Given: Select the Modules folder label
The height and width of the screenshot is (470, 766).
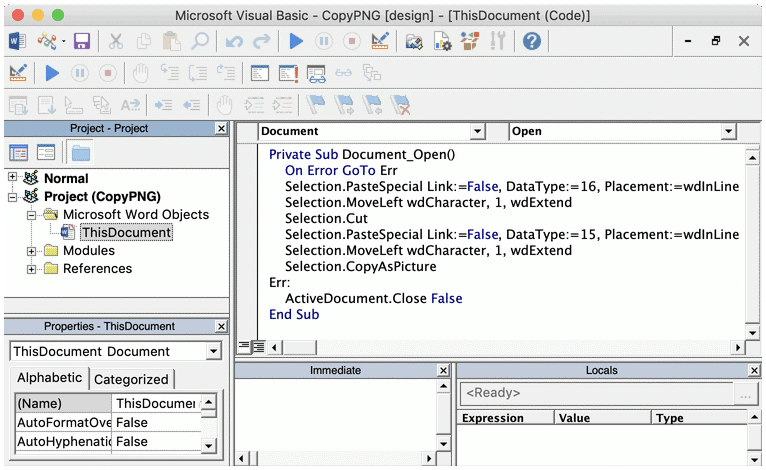Looking at the screenshot, I should point(89,251).
